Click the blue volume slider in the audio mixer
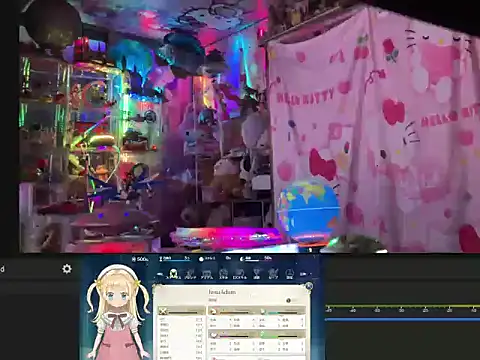The height and width of the screenshot is (360, 480). coord(402,319)
